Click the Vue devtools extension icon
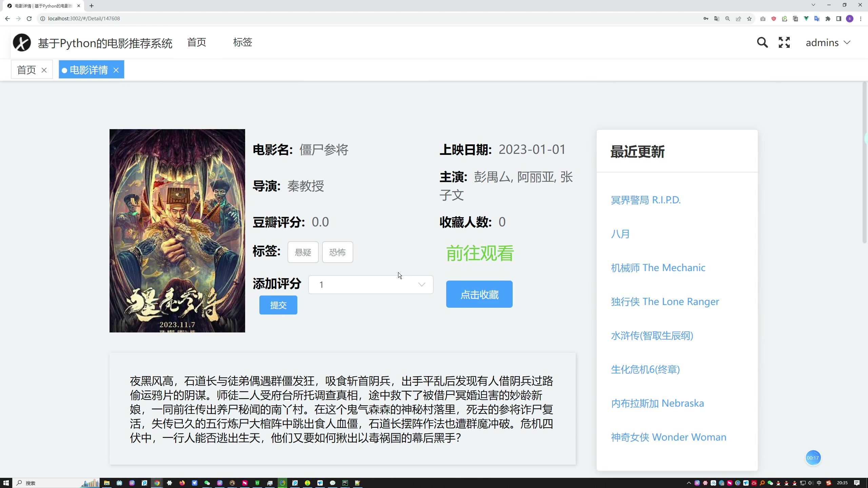 pos(806,19)
